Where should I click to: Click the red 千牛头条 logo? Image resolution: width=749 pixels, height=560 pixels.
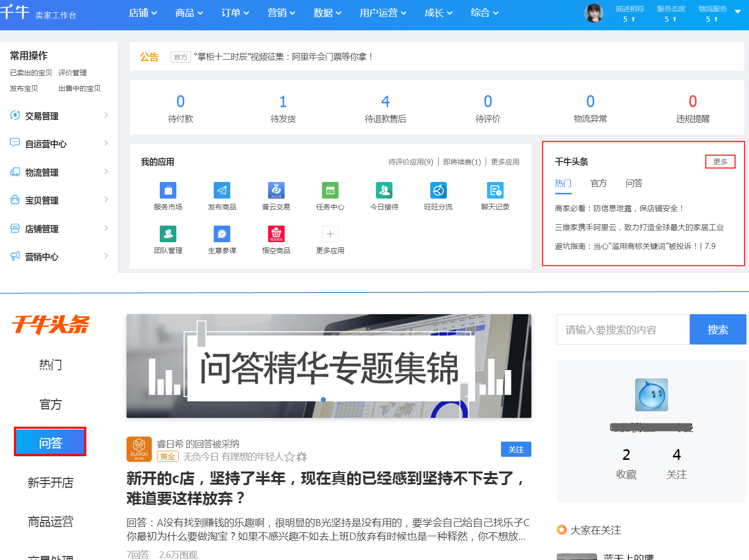tap(50, 324)
